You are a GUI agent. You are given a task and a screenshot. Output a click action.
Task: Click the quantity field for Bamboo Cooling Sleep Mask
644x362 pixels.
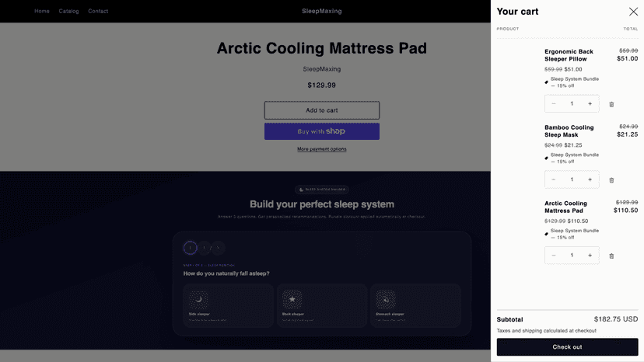pyautogui.click(x=572, y=179)
